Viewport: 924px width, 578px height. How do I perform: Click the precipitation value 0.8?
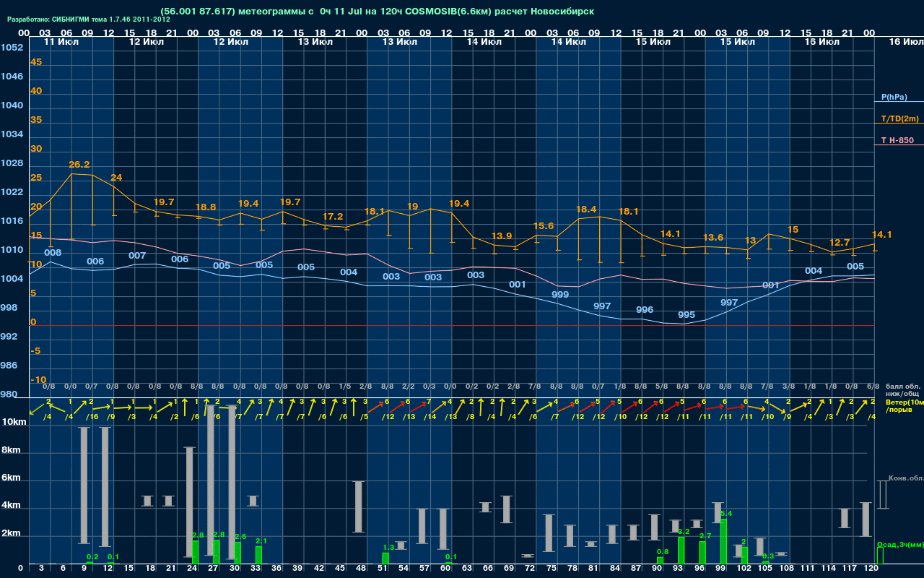663,552
